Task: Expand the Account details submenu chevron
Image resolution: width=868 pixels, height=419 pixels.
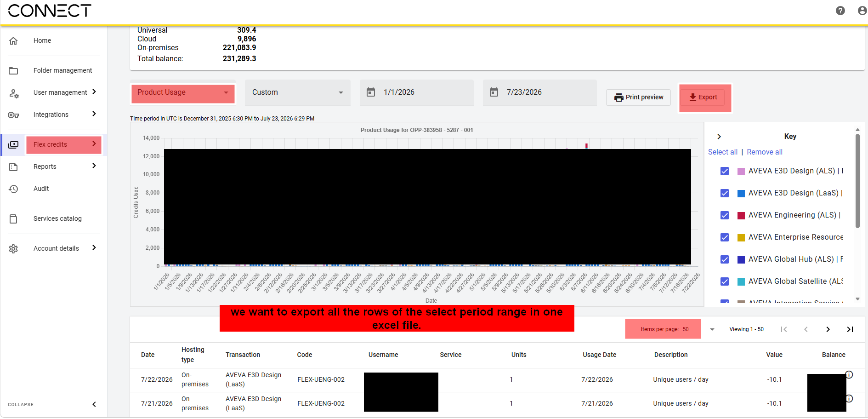Action: click(94, 248)
